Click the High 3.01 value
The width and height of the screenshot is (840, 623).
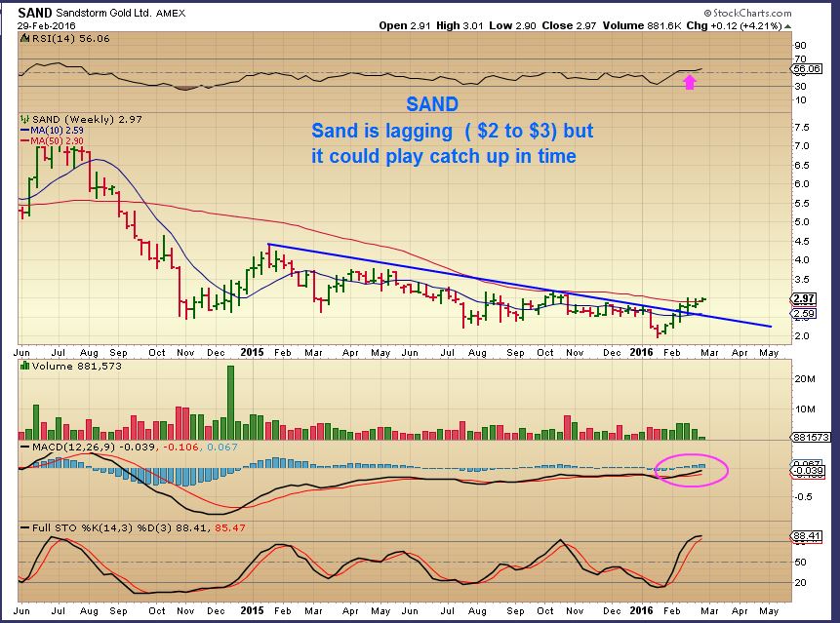[460, 25]
